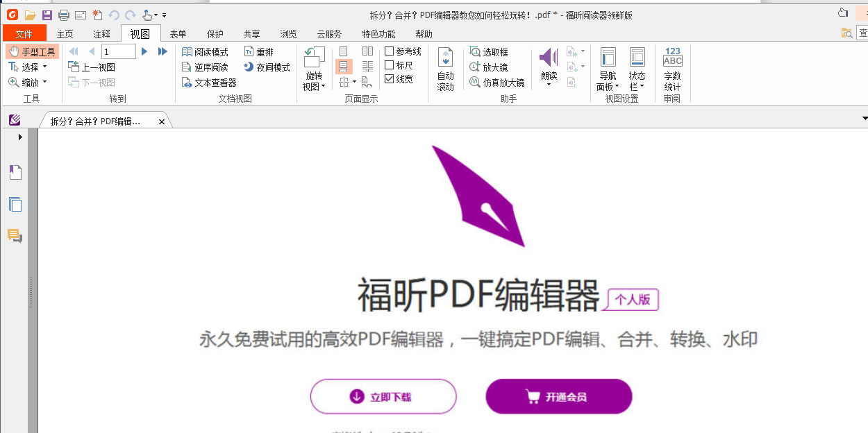The width and height of the screenshot is (868, 433).
Task: Open customize quick access toolbar arrow
Action: (x=165, y=15)
